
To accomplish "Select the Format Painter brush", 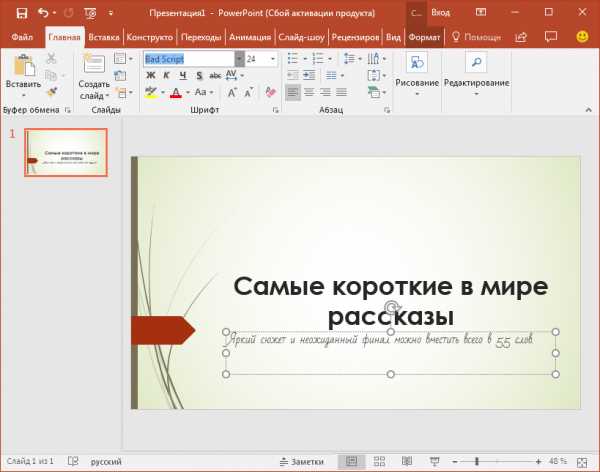I will pyautogui.click(x=52, y=92).
